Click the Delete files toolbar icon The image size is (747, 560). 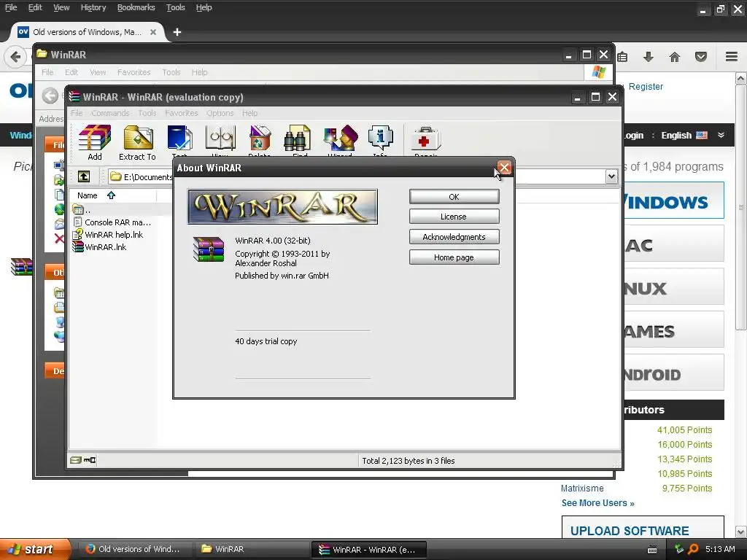[x=260, y=138]
